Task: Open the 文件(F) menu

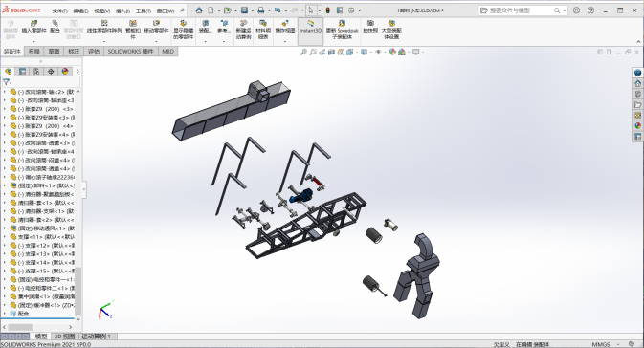Action: (x=60, y=11)
